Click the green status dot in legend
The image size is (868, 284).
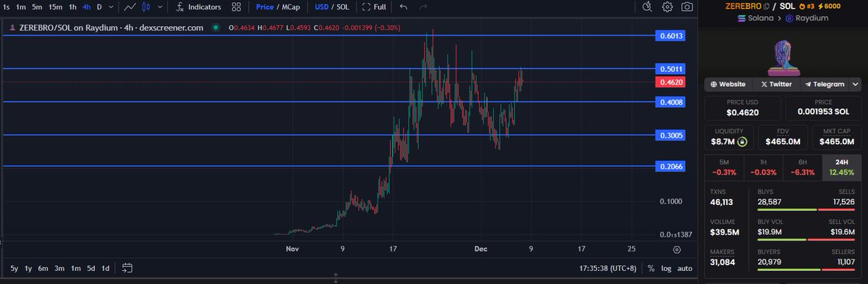(216, 28)
